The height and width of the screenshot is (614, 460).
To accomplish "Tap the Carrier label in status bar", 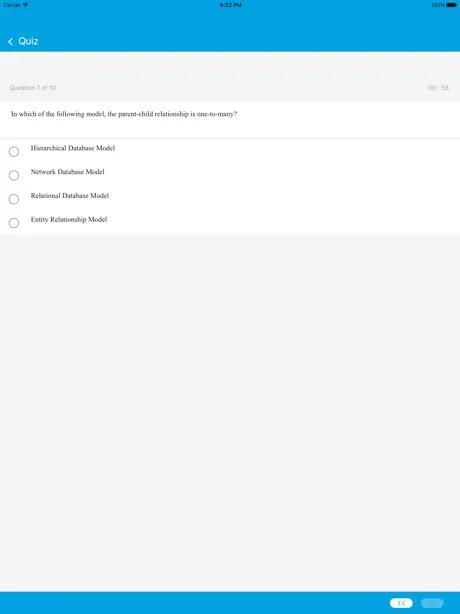I will (12, 5).
